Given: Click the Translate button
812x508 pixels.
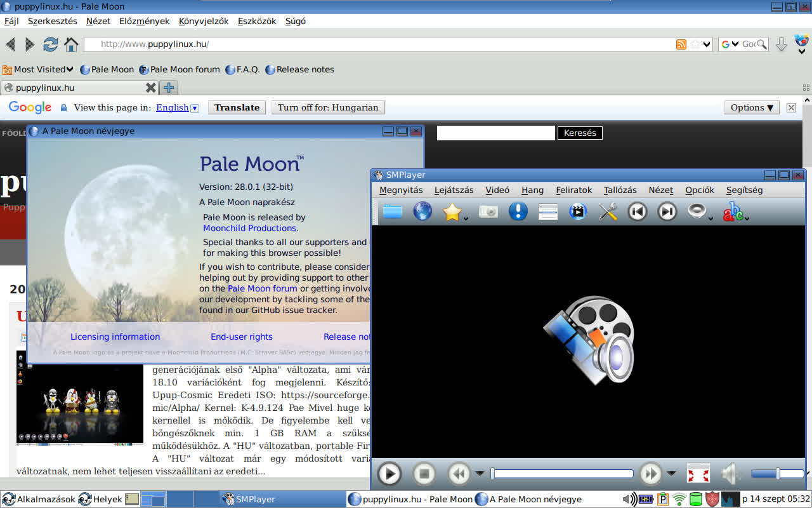Looking at the screenshot, I should 237,107.
